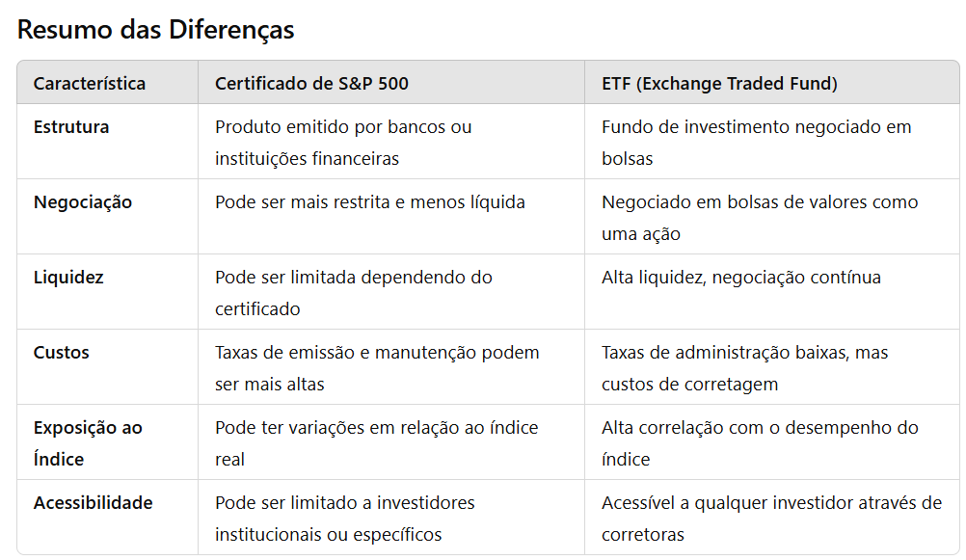This screenshot has height=560, width=966.
Task: Click cell "Alta liquidez, negociação contínua"
Action: 740,278
